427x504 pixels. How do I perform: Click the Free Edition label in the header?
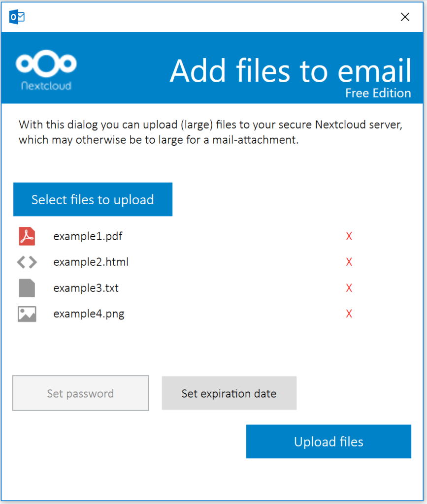tap(378, 93)
